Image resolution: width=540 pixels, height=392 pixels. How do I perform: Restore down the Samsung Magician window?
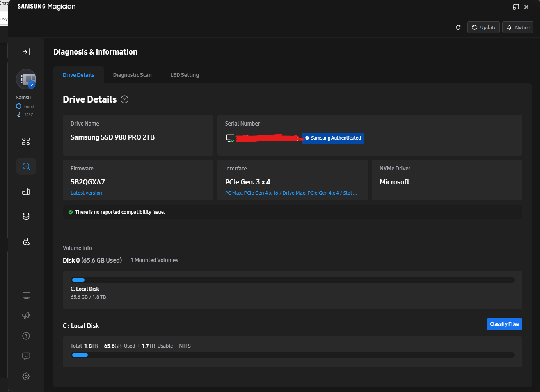click(516, 7)
